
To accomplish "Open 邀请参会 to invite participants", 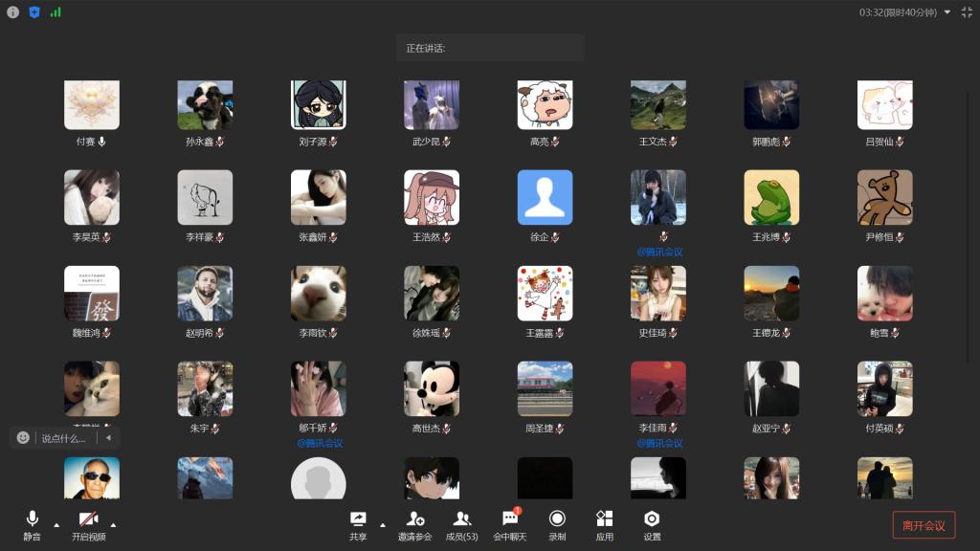I will 414,524.
